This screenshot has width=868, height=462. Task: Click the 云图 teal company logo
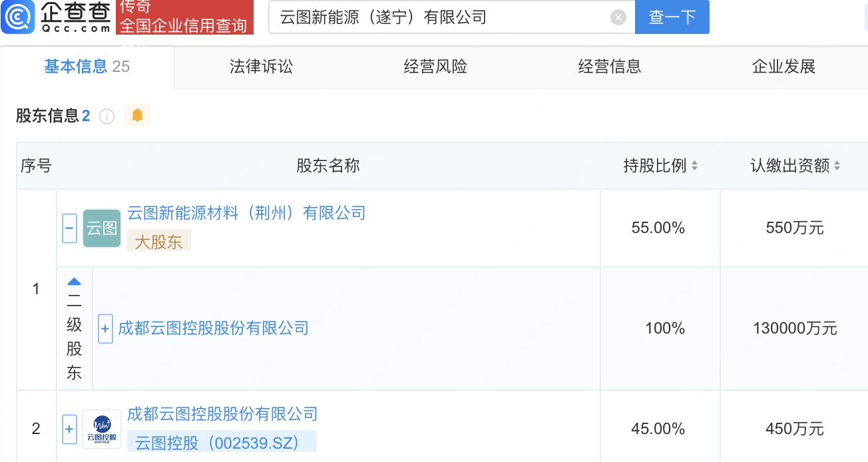coord(102,228)
